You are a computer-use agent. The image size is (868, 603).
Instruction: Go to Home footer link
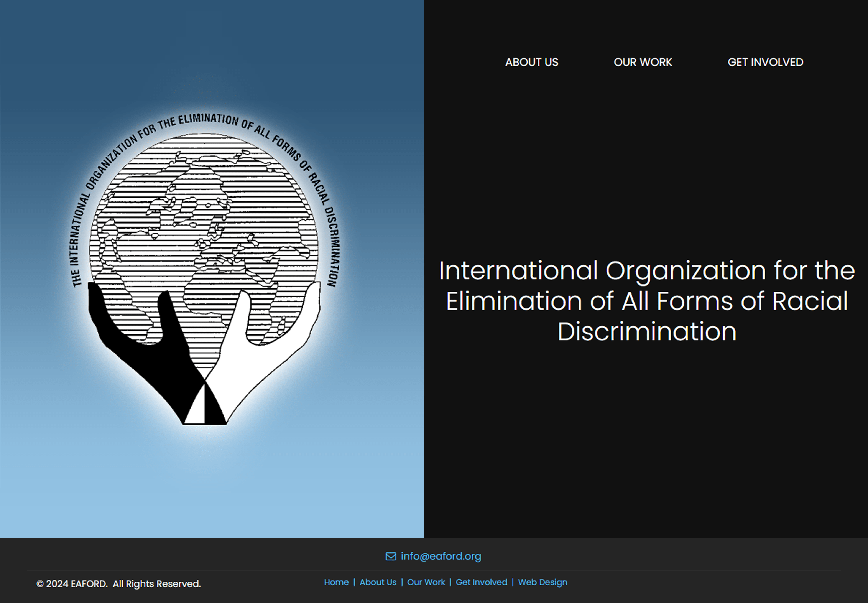[336, 582]
